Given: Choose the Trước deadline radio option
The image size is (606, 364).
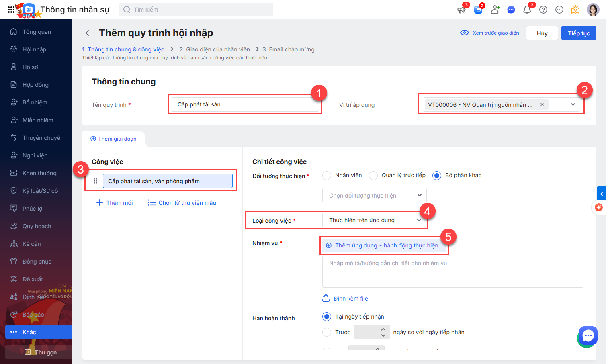Looking at the screenshot, I should pos(327,332).
